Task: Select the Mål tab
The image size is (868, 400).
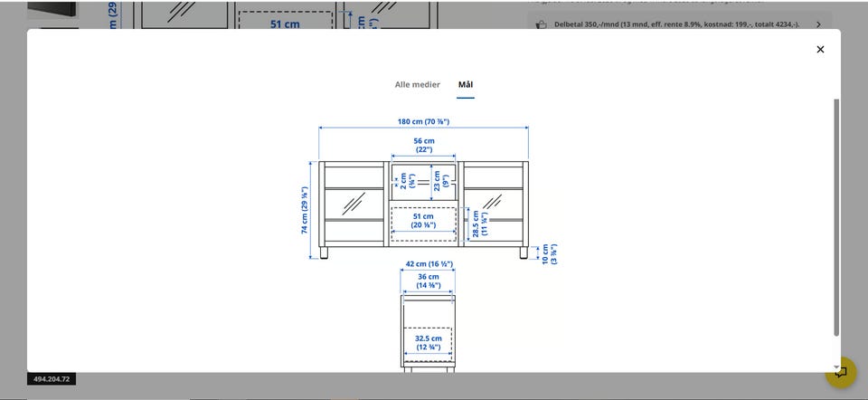Action: pos(466,85)
